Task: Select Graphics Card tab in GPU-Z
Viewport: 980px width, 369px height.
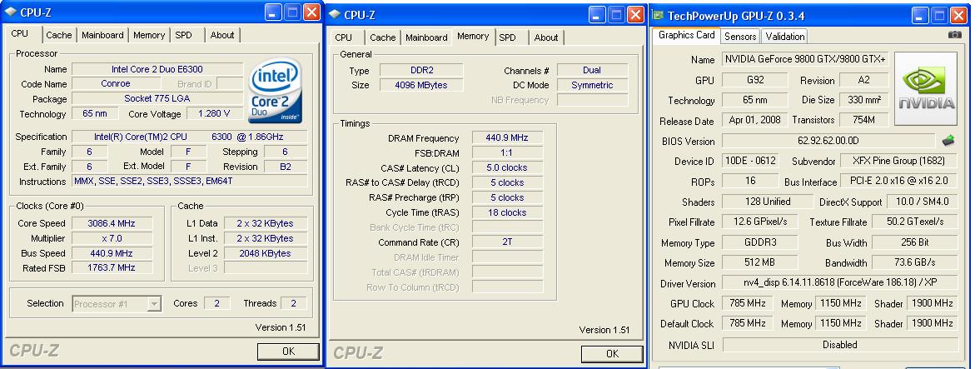Action: point(686,35)
